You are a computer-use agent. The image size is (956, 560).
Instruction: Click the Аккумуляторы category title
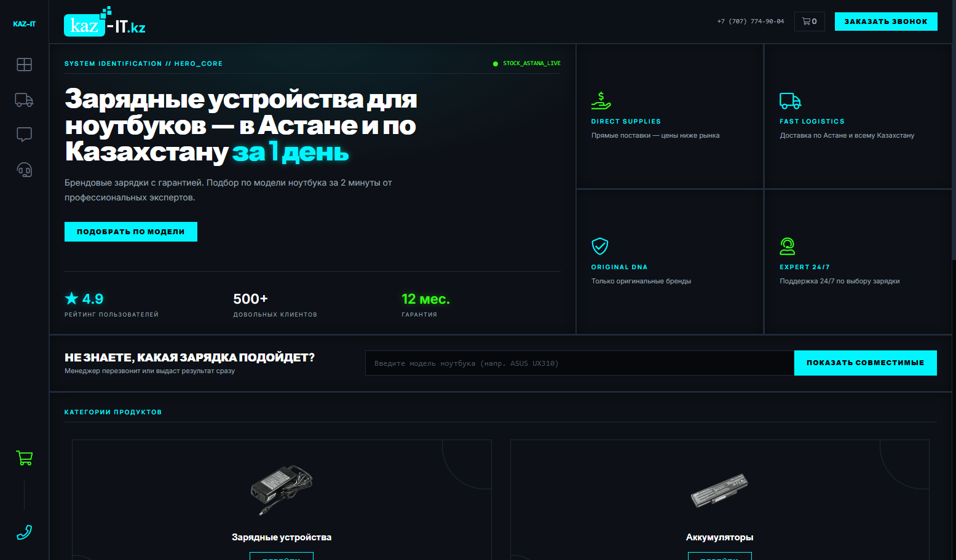click(719, 537)
